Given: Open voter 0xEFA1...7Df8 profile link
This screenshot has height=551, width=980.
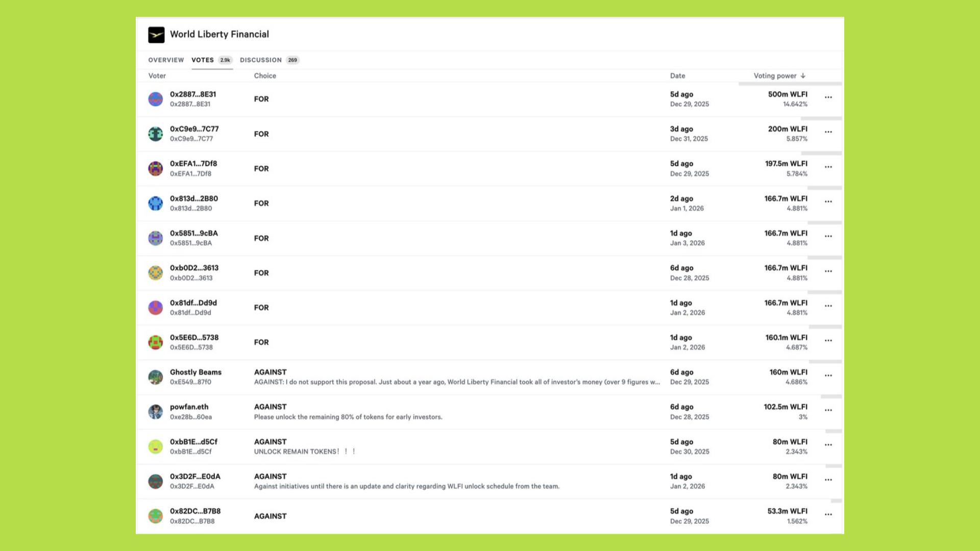Looking at the screenshot, I should click(193, 164).
